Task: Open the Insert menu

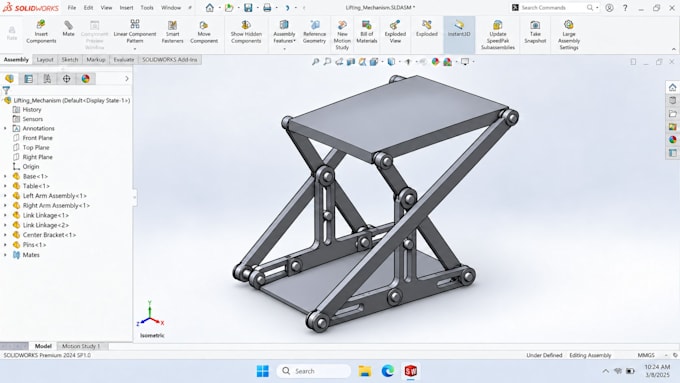Action: [x=126, y=7]
